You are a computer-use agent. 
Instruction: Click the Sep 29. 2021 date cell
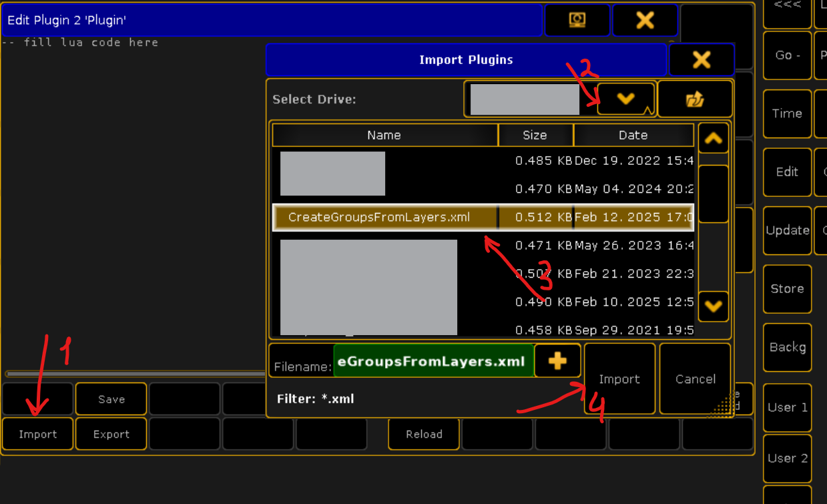coord(634,330)
